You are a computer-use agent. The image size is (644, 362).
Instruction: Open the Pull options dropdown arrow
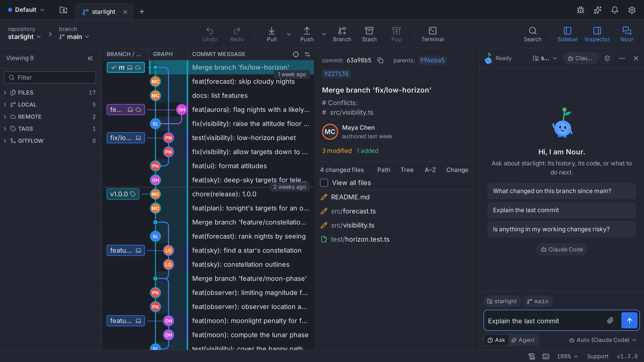(289, 34)
